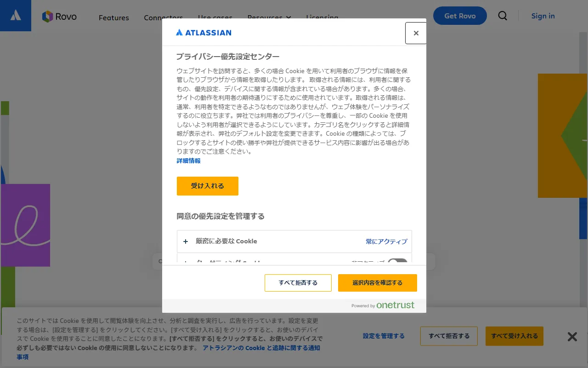This screenshot has width=588, height=368.
Task: Dismiss the bottom cookie banner with X
Action: tap(572, 336)
